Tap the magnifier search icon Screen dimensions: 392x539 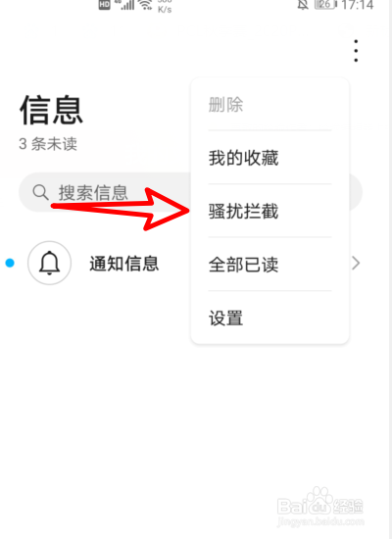[x=40, y=192]
